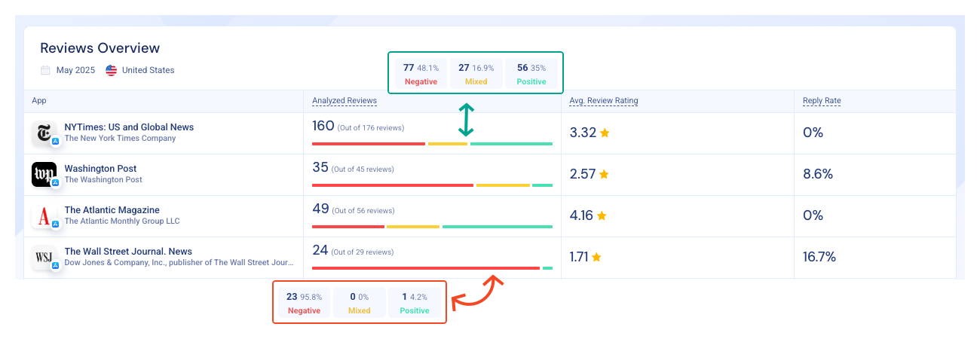Open NYTimes: US and Global News link
Screen dimensions: 980x339
[x=129, y=127]
